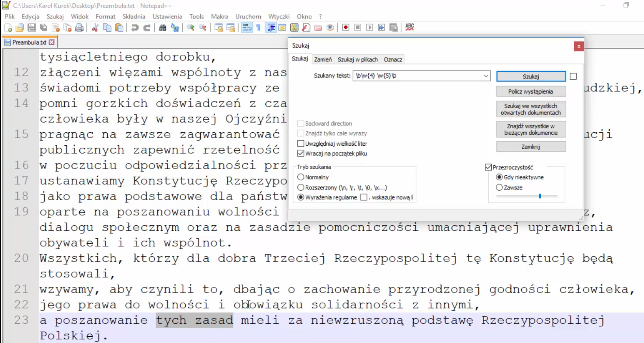Close the Preambuła.txt document tab
Image resolution: width=644 pixels, height=343 pixels.
click(x=52, y=42)
